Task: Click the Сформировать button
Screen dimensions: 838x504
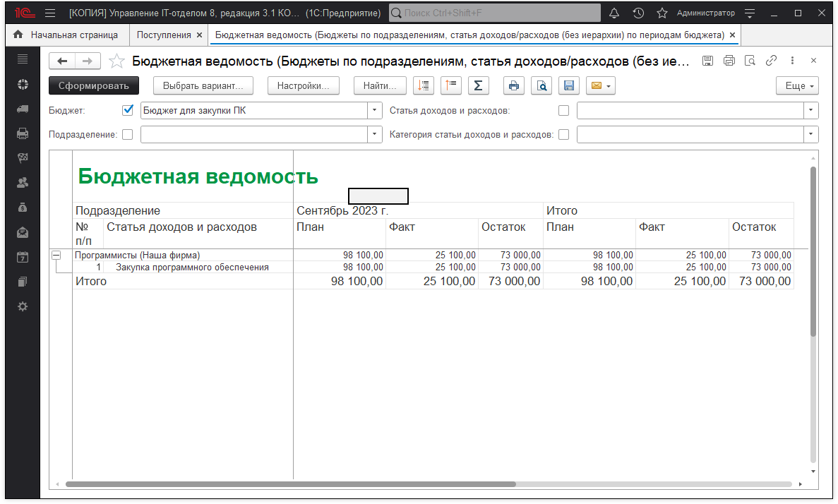Action: tap(94, 85)
